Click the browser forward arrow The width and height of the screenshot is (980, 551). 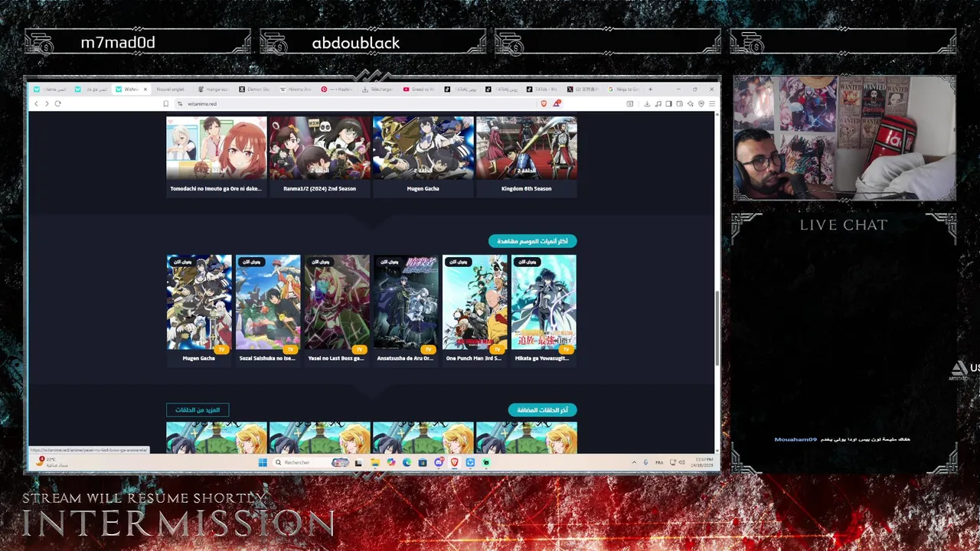click(x=47, y=103)
